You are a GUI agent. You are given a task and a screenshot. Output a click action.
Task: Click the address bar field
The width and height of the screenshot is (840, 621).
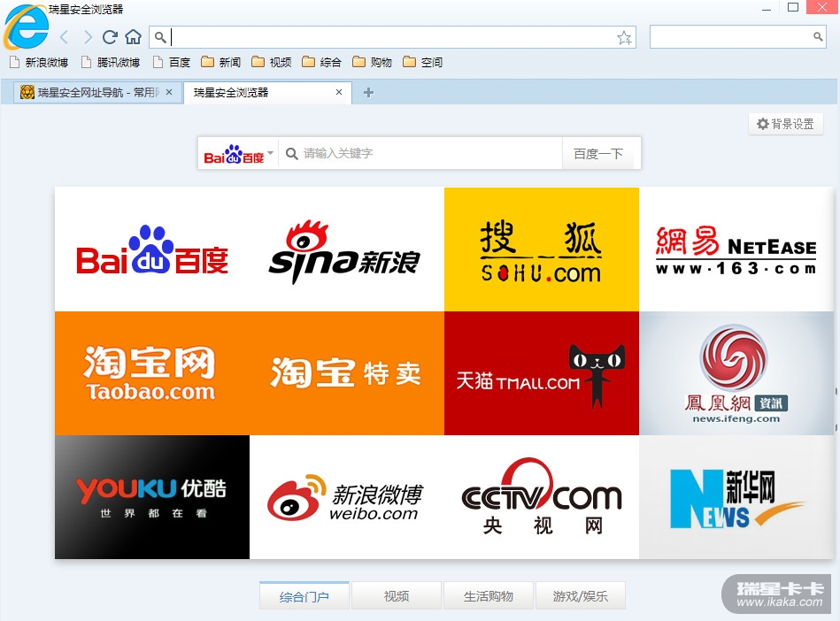(x=392, y=37)
